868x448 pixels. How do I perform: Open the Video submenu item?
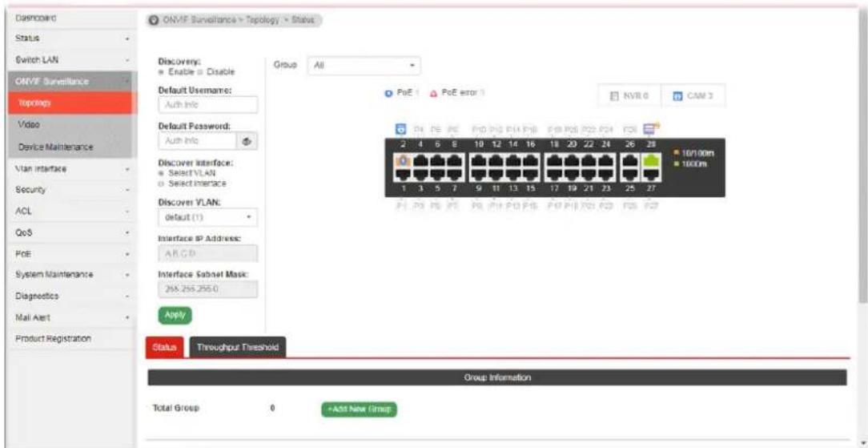73,125
